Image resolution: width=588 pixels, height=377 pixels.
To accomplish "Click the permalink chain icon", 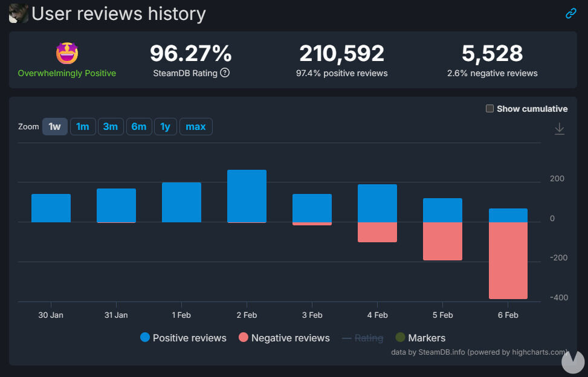I will click(570, 13).
